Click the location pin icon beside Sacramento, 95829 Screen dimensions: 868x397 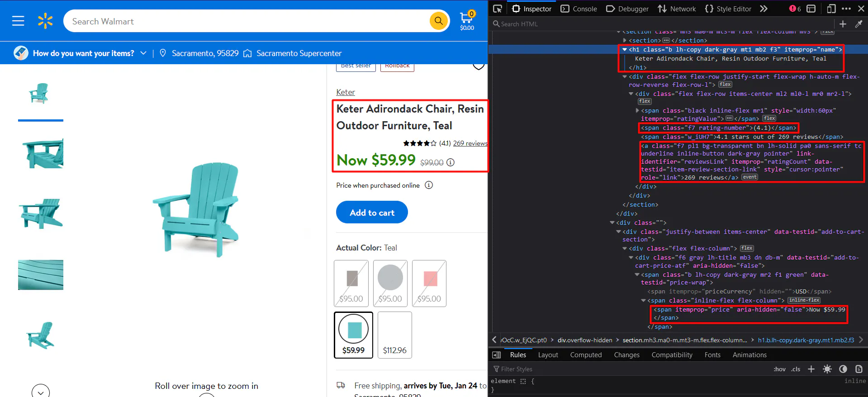(x=163, y=53)
